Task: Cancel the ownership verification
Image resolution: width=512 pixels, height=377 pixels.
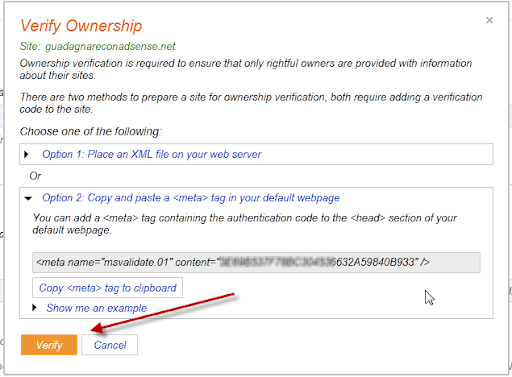Action: click(x=110, y=345)
